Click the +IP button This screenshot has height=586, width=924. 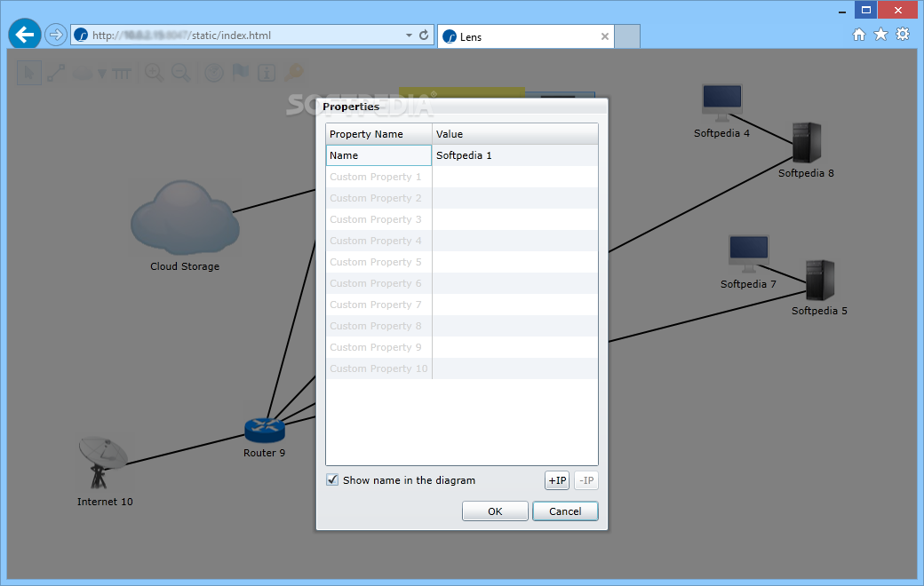tap(557, 480)
